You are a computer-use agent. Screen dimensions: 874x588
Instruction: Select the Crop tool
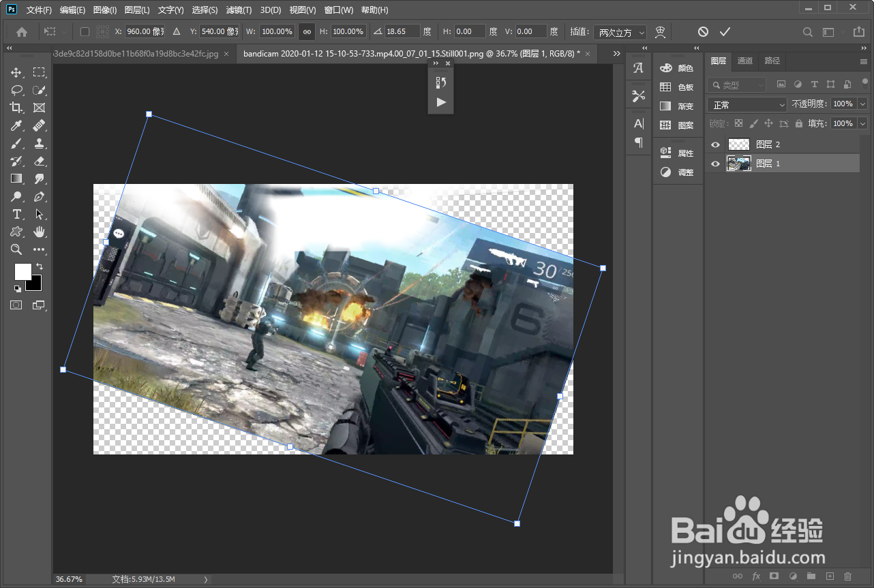pyautogui.click(x=16, y=108)
